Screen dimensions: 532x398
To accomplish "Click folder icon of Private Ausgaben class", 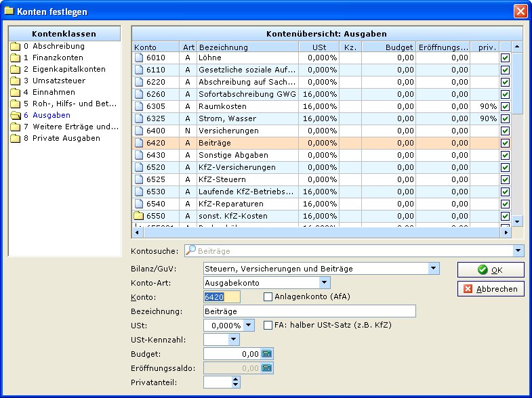I will point(16,139).
